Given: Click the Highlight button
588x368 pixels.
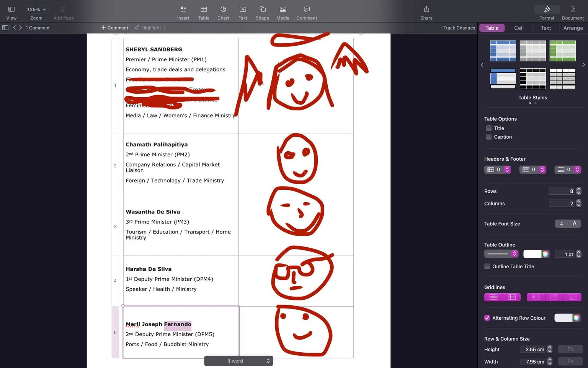Looking at the screenshot, I should click(x=148, y=28).
